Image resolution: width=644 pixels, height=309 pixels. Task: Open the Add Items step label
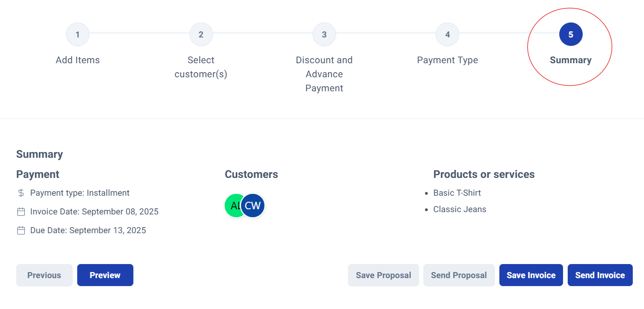78,60
